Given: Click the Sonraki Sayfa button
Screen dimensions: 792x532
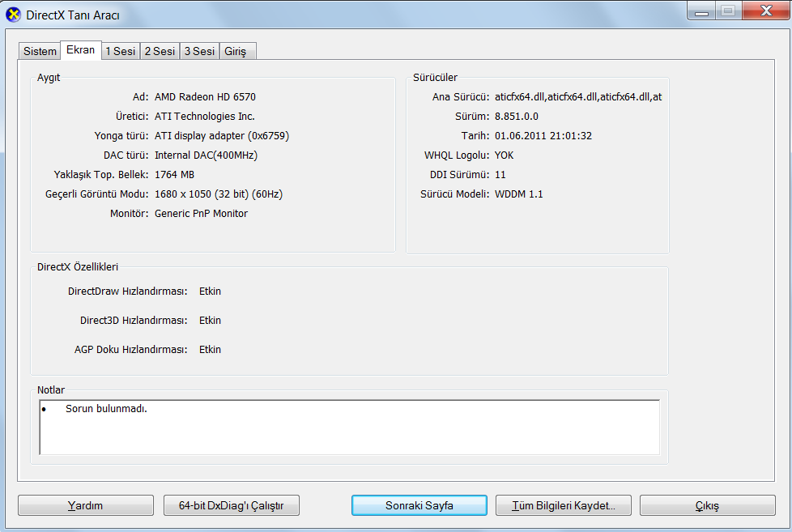Looking at the screenshot, I should click(x=419, y=505).
